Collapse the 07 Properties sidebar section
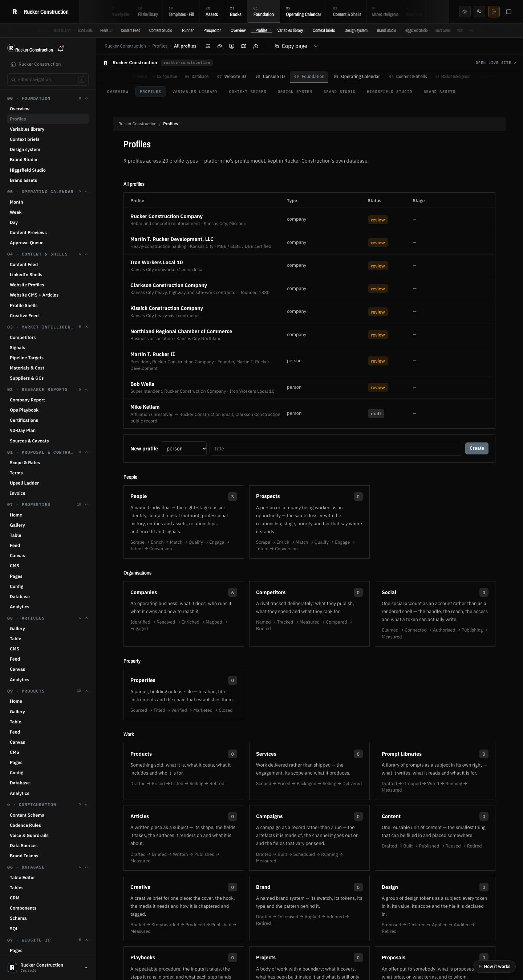This screenshot has height=980, width=523. 86,505
